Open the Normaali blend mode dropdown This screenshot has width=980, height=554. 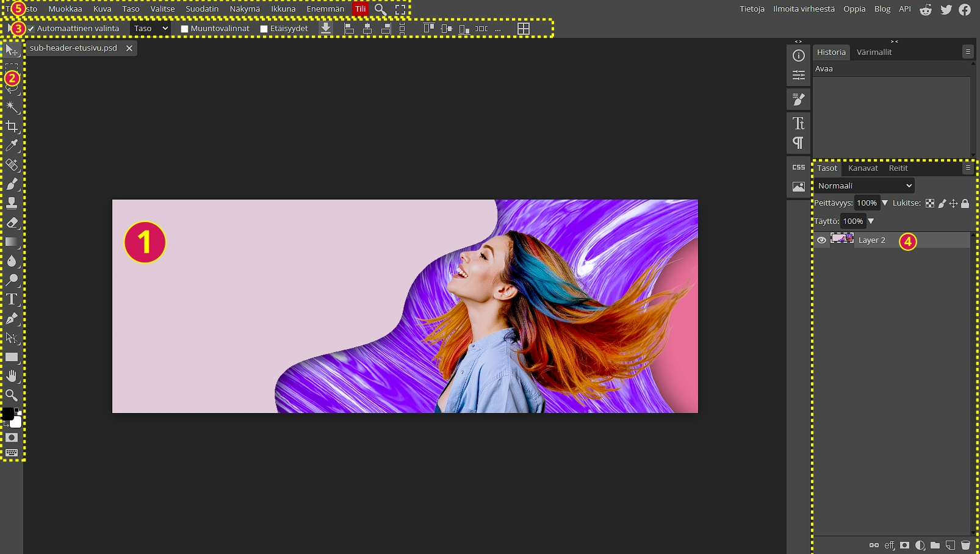pos(865,186)
